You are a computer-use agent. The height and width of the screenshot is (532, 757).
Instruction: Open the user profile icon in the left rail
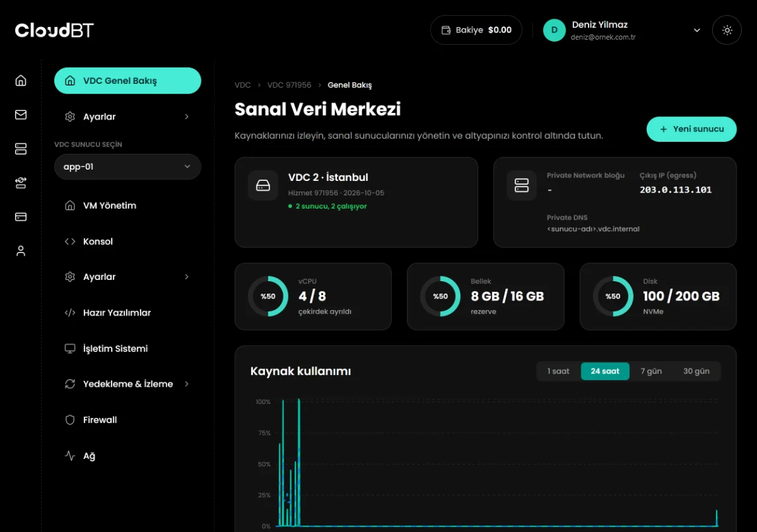tap(20, 251)
